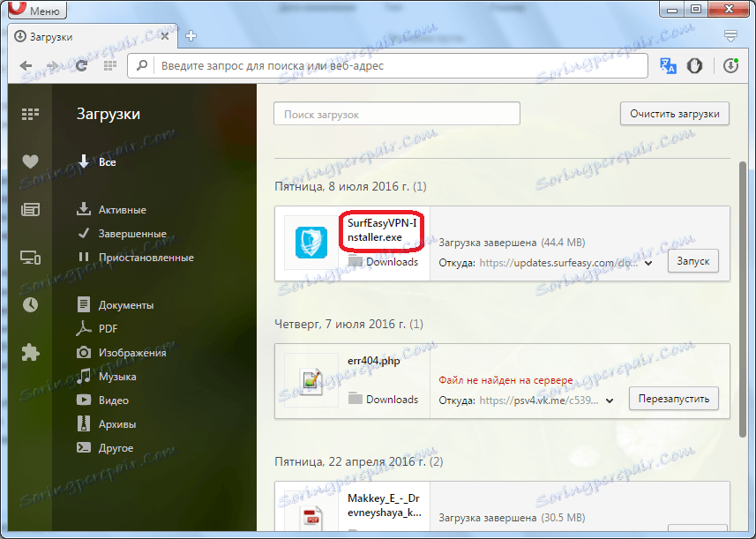
Task: Click the synced devices icon in sidebar
Action: tap(30, 256)
